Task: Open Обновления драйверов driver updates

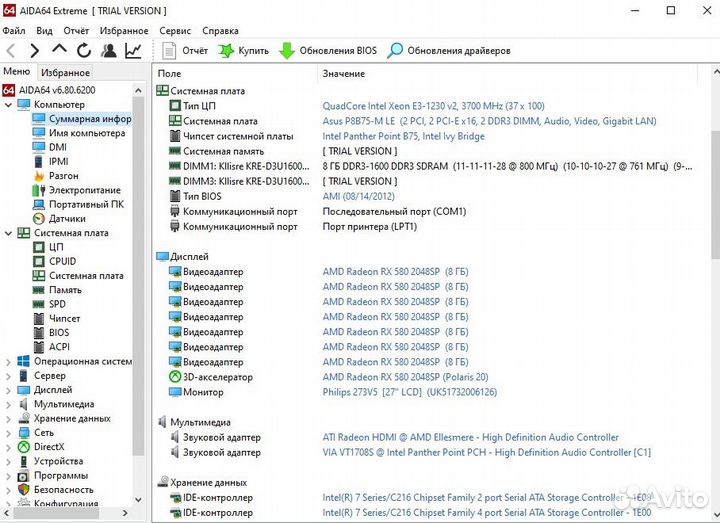Action: 449,51
